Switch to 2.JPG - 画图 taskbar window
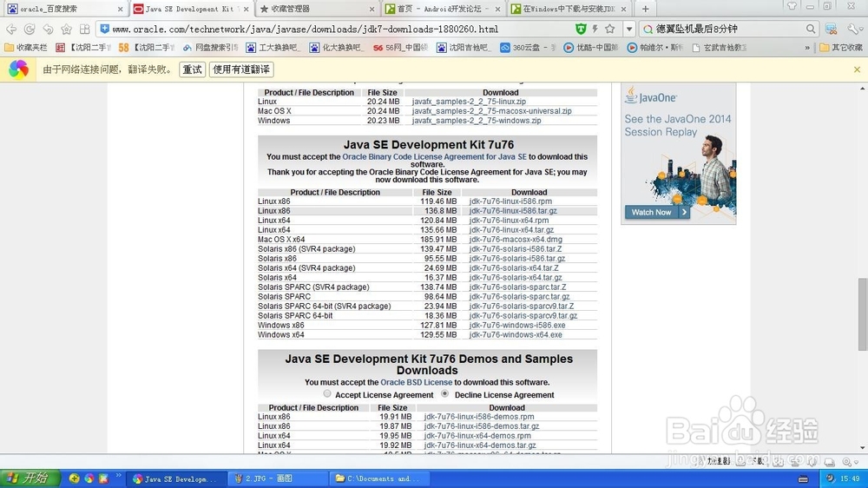 coord(279,478)
